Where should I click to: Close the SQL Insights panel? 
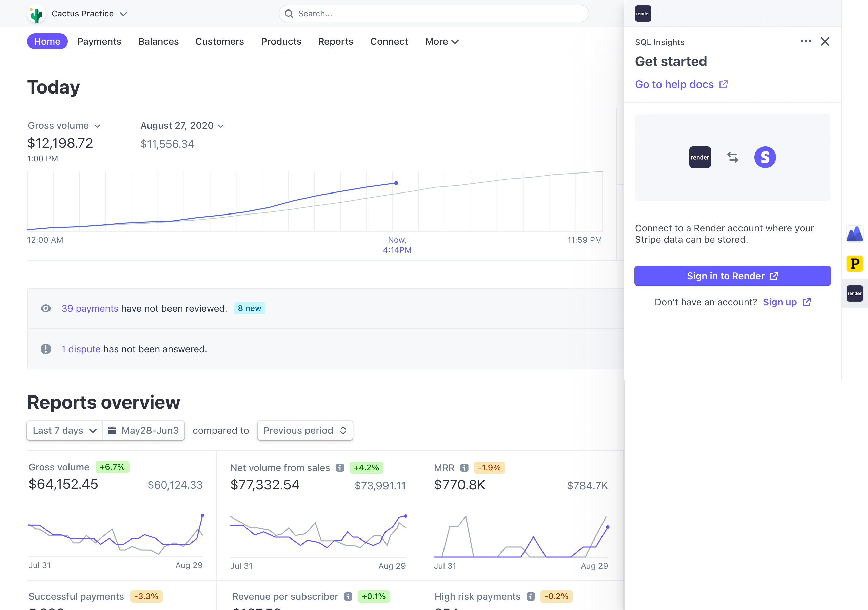[x=825, y=41]
